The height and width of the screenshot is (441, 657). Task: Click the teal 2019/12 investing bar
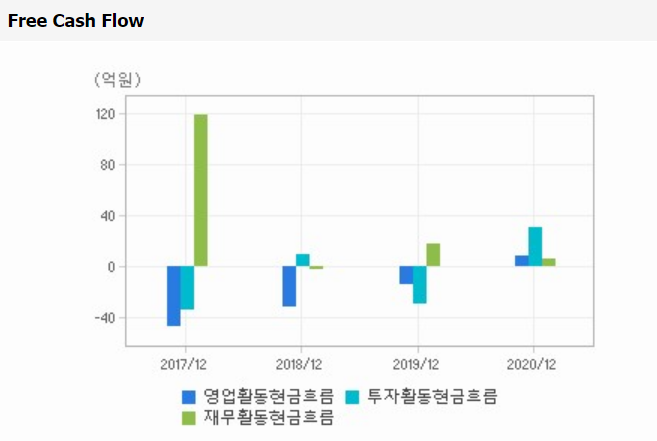[419, 285]
